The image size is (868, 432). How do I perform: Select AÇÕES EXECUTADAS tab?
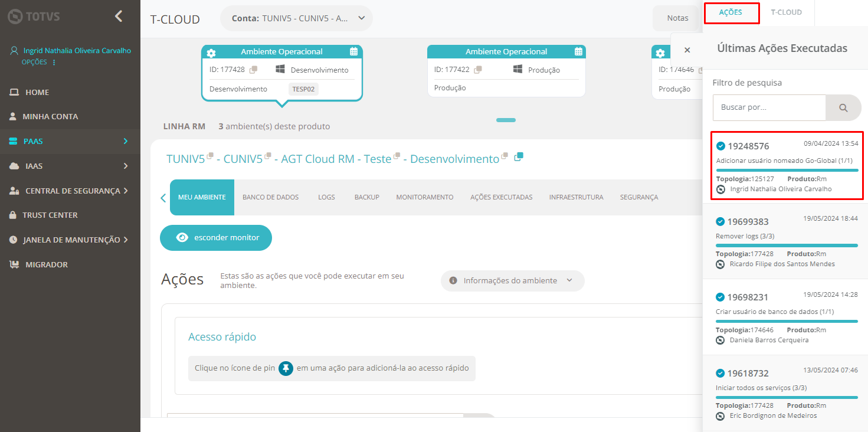click(502, 197)
